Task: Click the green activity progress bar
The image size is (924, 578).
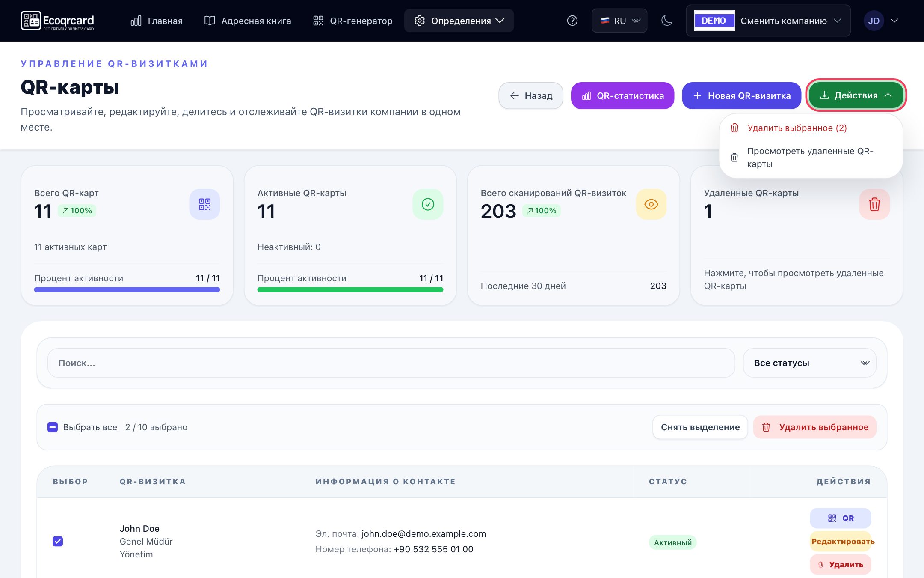Action: click(350, 290)
